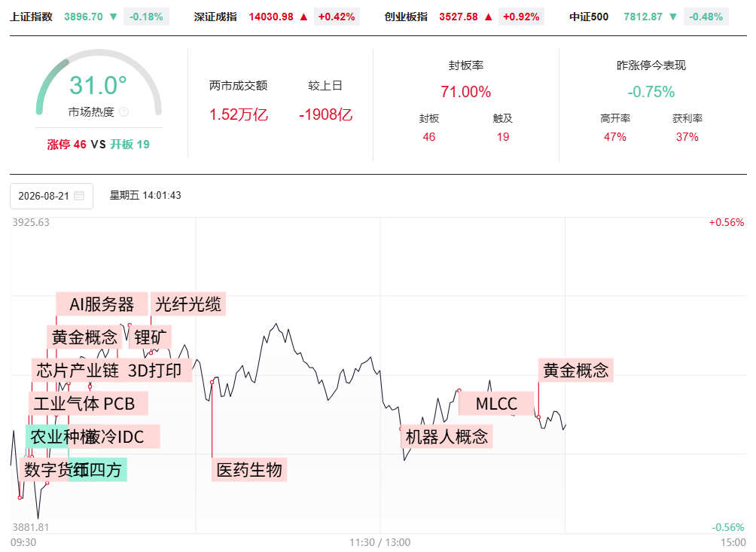This screenshot has height=552, width=756.
Task: Select the MLCC sector marker
Action: [497, 404]
